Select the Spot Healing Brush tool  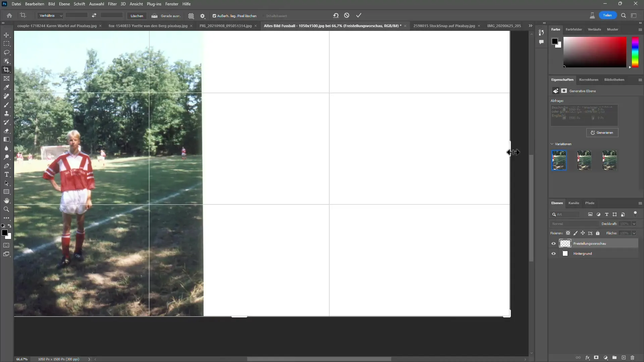6,96
